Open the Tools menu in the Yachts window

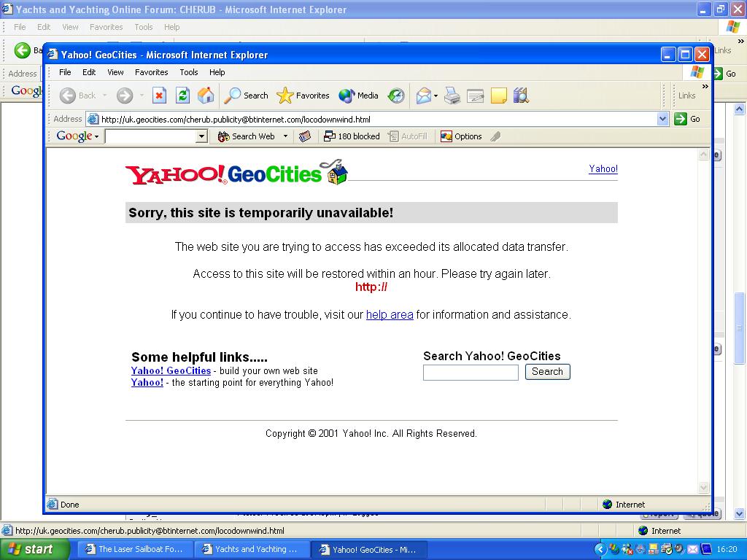pyautogui.click(x=144, y=27)
